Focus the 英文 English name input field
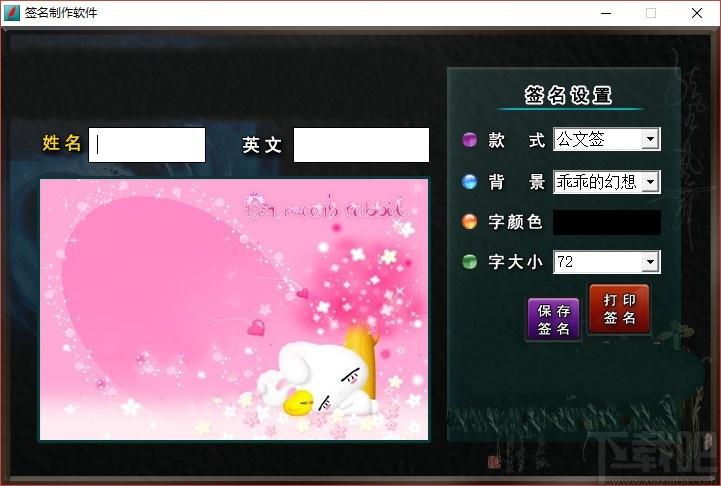721x486 pixels. pos(361,145)
